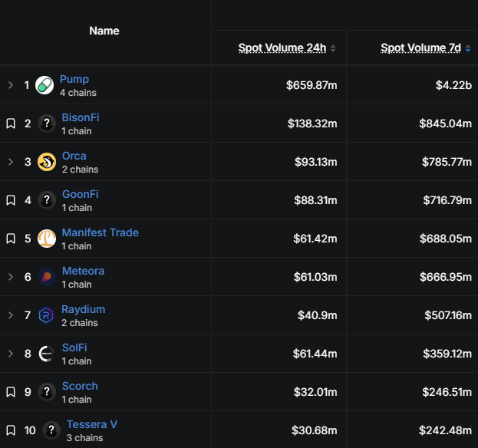Screen dimensions: 478x448
Task: Select Pump 7d volume $4.22b
Action: tap(453, 85)
